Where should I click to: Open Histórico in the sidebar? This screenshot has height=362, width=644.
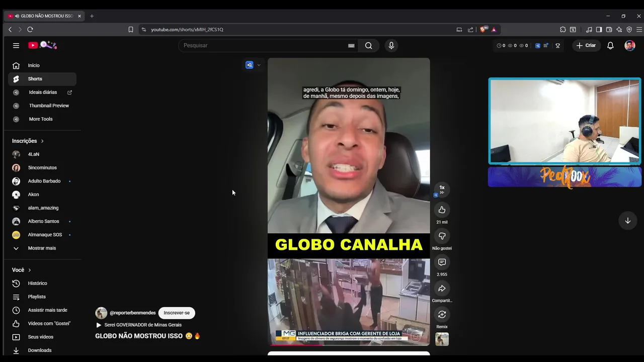(42, 283)
